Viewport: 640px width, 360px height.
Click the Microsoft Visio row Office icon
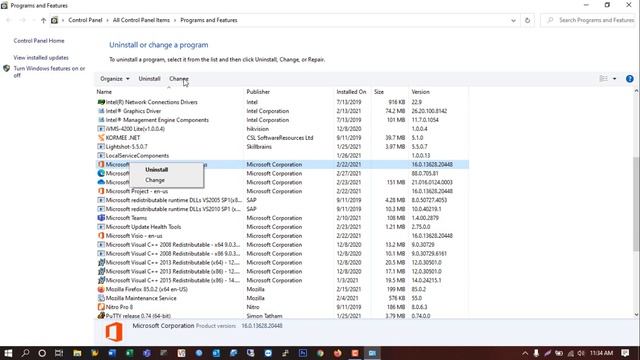coord(101,236)
